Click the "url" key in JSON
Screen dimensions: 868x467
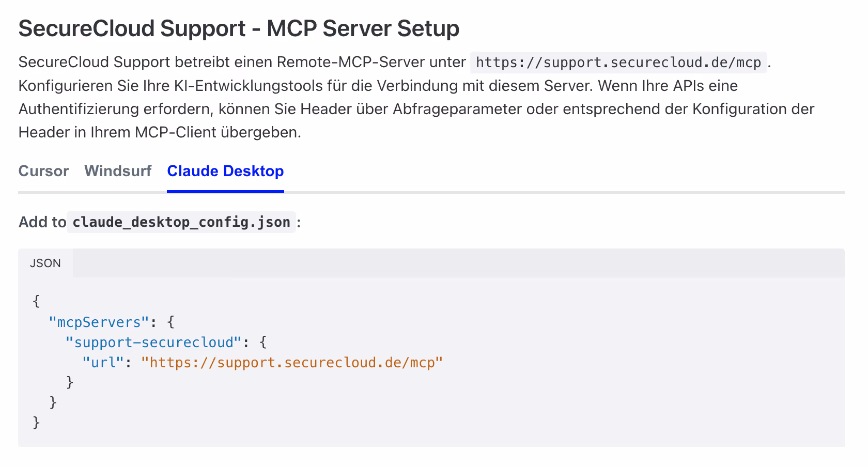[x=103, y=363]
